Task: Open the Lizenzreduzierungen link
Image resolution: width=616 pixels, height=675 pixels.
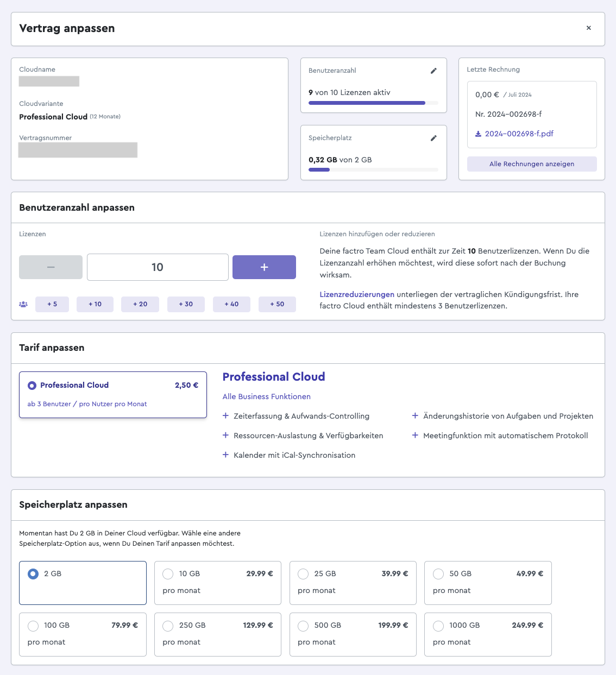Action: tap(357, 294)
